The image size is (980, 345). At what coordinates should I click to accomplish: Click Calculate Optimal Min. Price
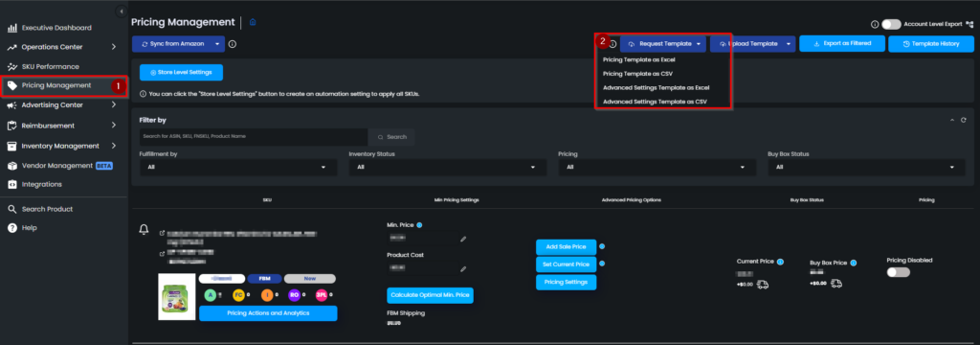[x=430, y=295]
